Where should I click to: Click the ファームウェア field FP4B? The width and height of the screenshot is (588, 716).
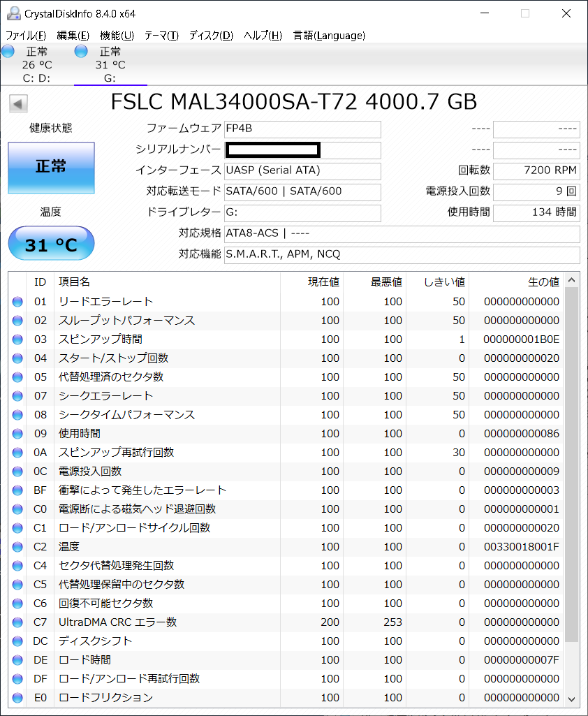click(x=302, y=129)
